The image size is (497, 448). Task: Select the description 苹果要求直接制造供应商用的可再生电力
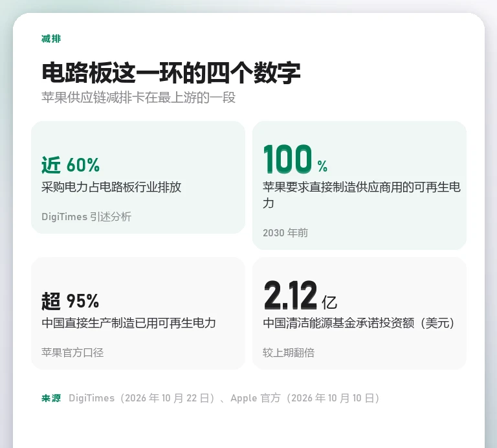point(361,195)
